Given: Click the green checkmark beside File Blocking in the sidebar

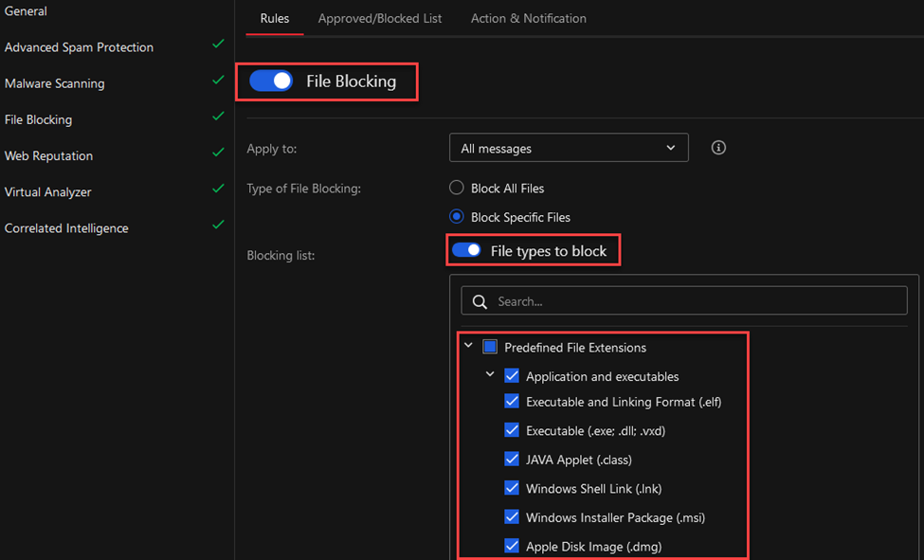Looking at the screenshot, I should pos(218,117).
